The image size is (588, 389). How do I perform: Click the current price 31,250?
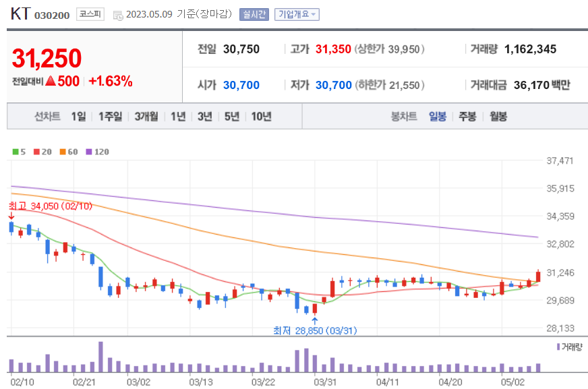click(x=47, y=58)
